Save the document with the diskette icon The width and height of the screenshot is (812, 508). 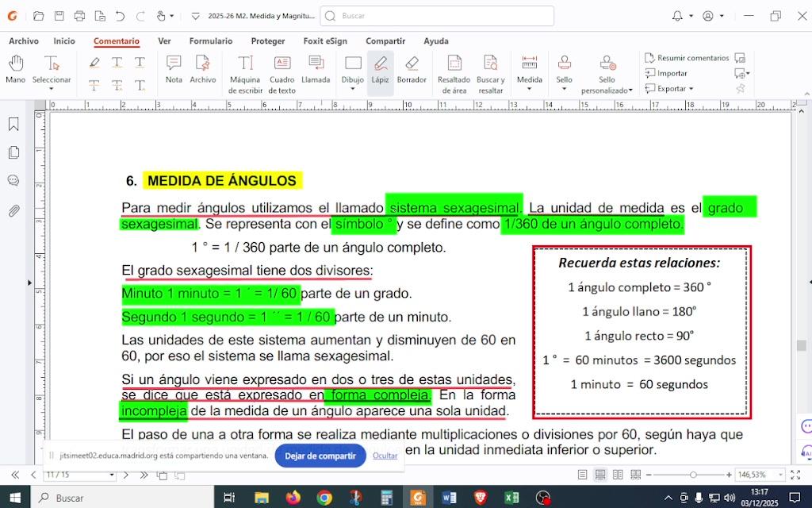[59, 16]
